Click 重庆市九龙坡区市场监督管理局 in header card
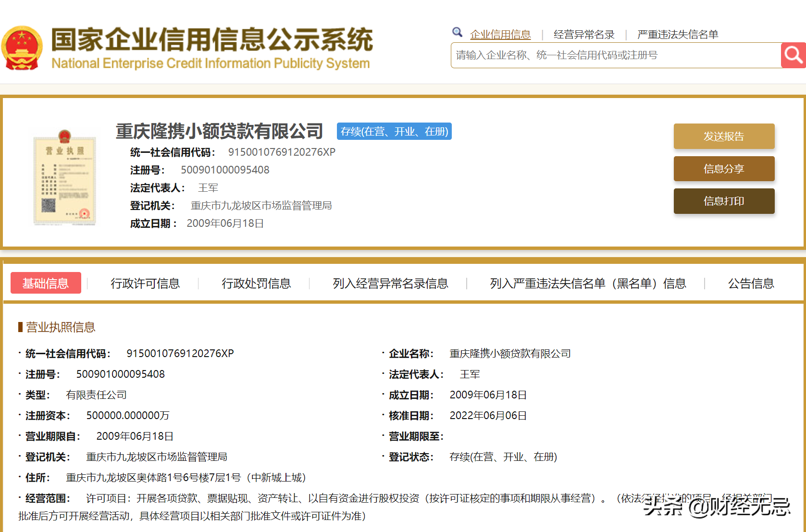The width and height of the screenshot is (806, 532). point(261,206)
